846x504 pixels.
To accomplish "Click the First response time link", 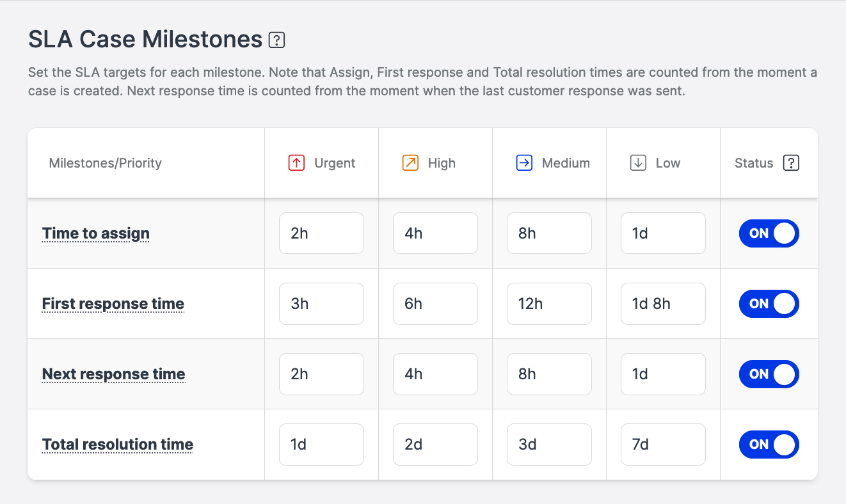I will [x=113, y=304].
